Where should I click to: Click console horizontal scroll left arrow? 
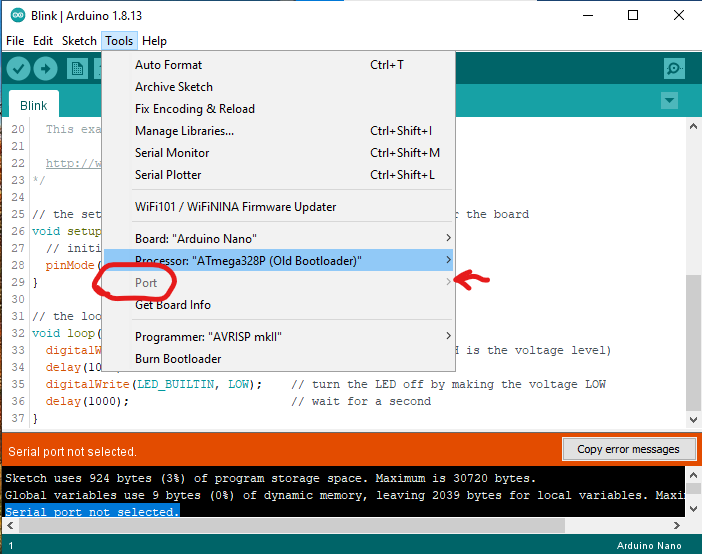coord(10,525)
